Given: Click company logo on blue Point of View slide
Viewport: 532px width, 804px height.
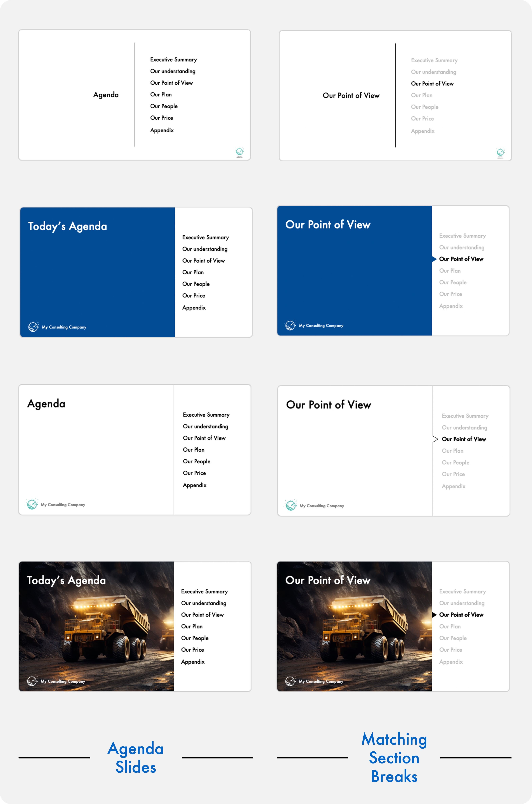Looking at the screenshot, I should tap(290, 325).
